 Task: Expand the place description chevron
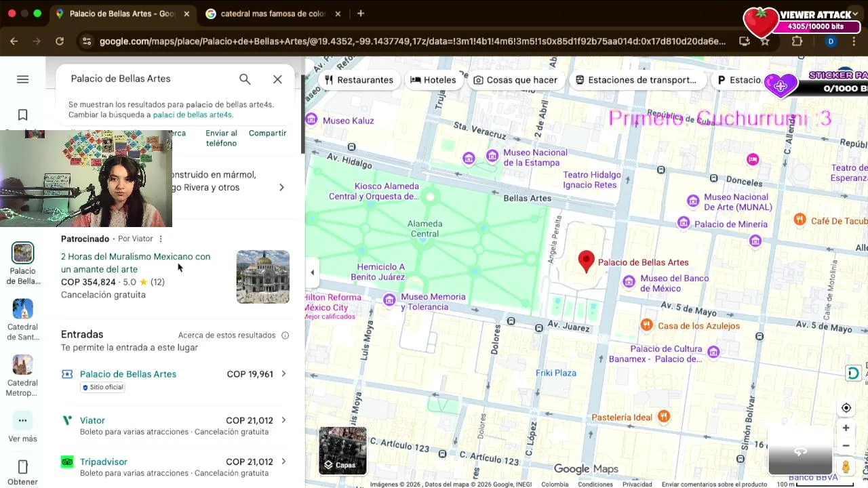281,187
